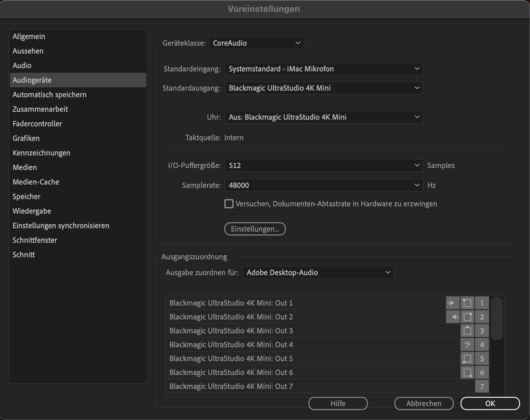530x420 pixels.
Task: Open the Standardeingang dropdown
Action: pyautogui.click(x=324, y=69)
